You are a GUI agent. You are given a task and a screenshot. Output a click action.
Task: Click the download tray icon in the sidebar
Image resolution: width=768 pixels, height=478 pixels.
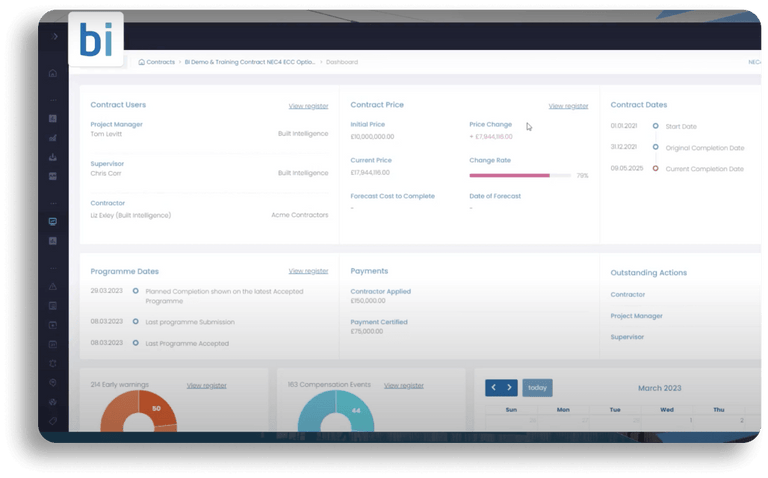53,157
